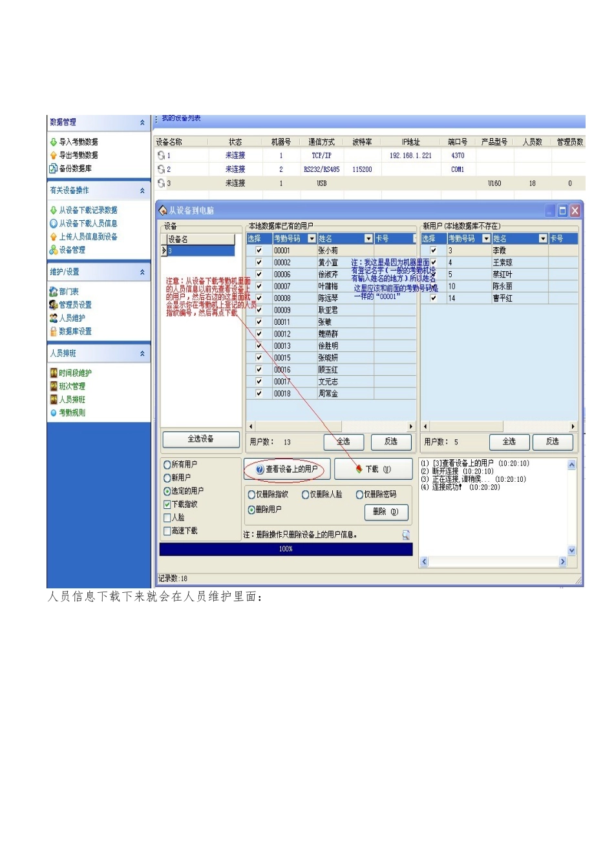The image size is (614, 868).
Task: Click the 全选设备 button
Action: click(x=200, y=439)
